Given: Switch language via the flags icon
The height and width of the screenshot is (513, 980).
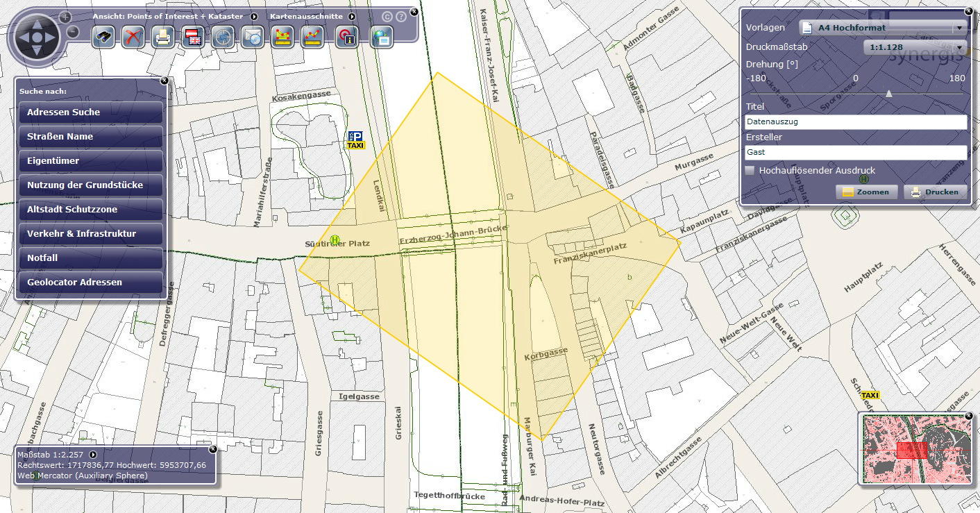Looking at the screenshot, I should point(192,37).
